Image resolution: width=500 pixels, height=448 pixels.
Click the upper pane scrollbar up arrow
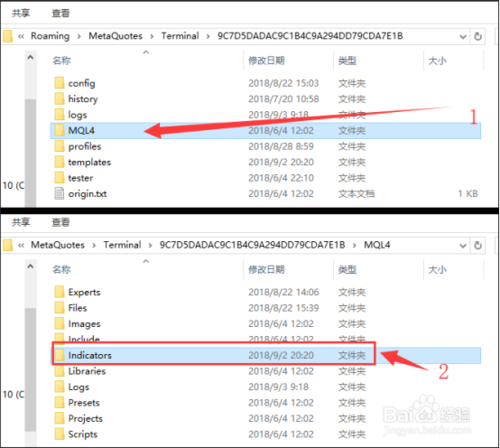[30, 57]
